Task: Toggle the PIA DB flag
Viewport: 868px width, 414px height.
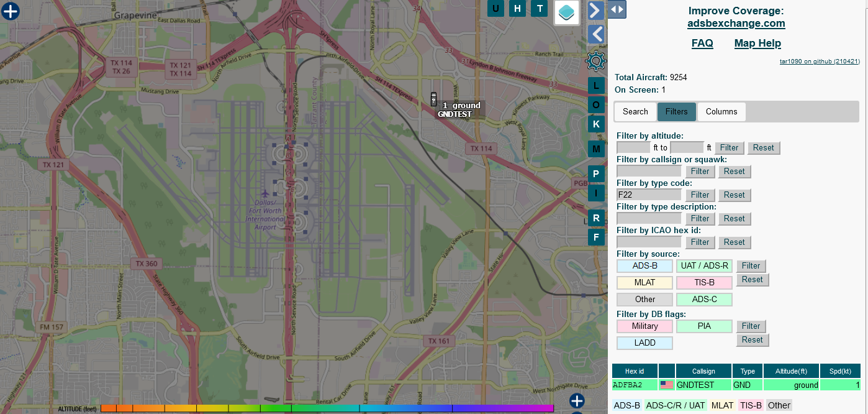Action: click(x=704, y=326)
